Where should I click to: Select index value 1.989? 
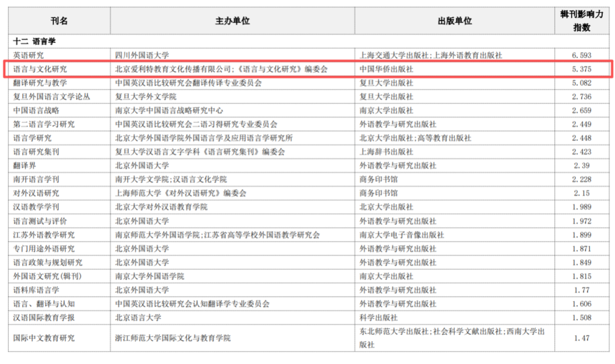click(x=581, y=207)
